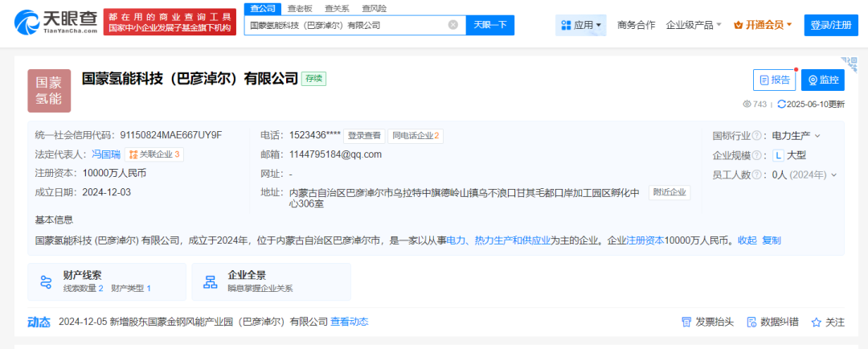Open legal representative 冯国瑞 link

pyautogui.click(x=106, y=154)
